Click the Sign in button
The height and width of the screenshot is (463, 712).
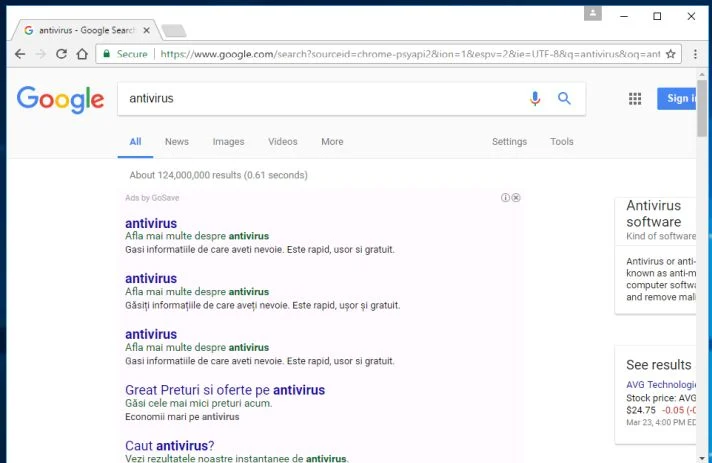(676, 99)
